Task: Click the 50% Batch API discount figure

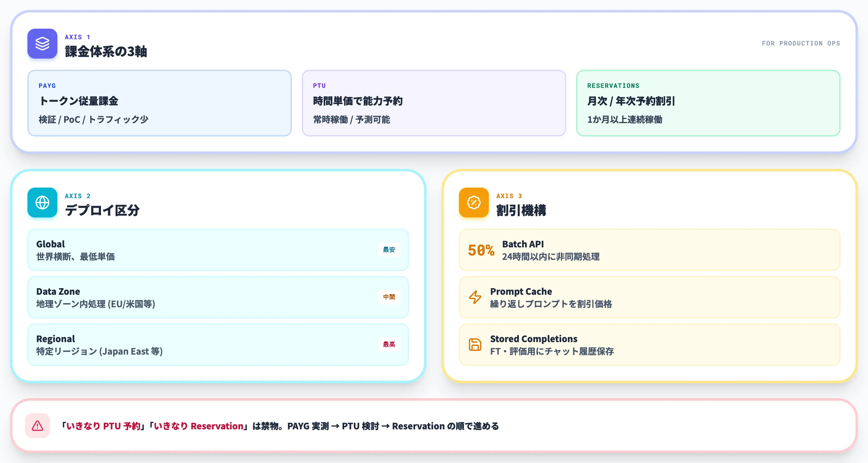Action: click(x=481, y=250)
